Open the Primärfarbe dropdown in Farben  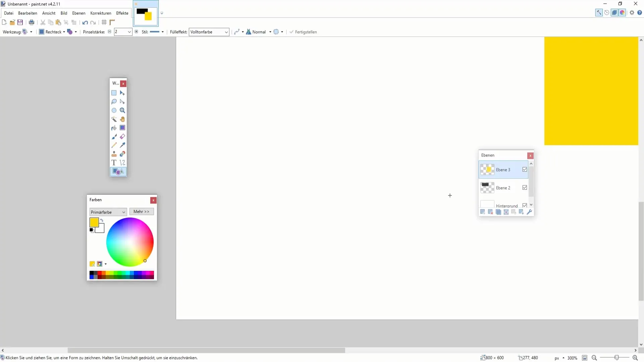(x=108, y=212)
